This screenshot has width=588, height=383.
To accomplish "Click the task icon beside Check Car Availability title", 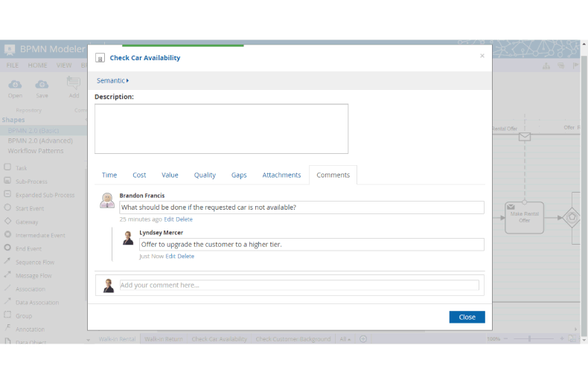I will 100,58.
